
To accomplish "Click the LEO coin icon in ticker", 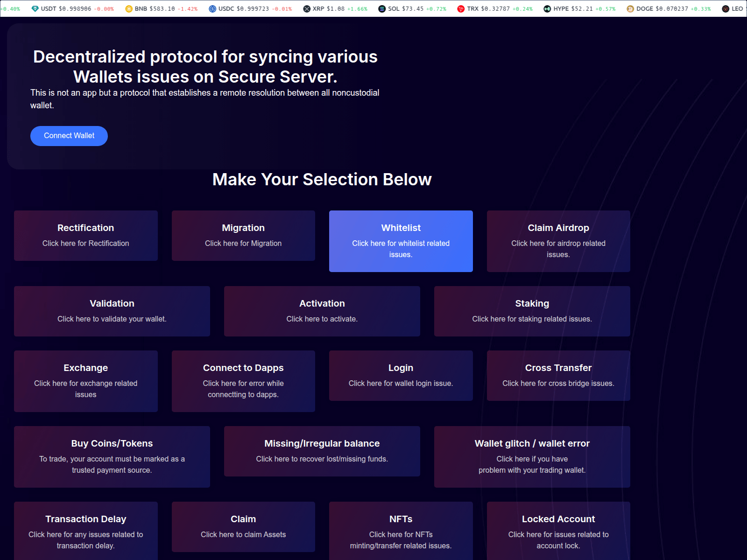I will pyautogui.click(x=726, y=9).
